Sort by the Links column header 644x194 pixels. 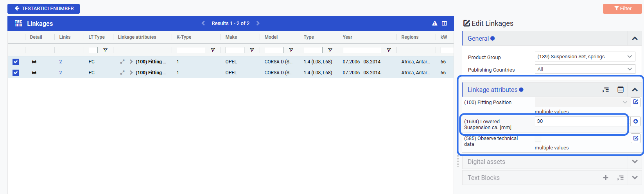(x=65, y=37)
